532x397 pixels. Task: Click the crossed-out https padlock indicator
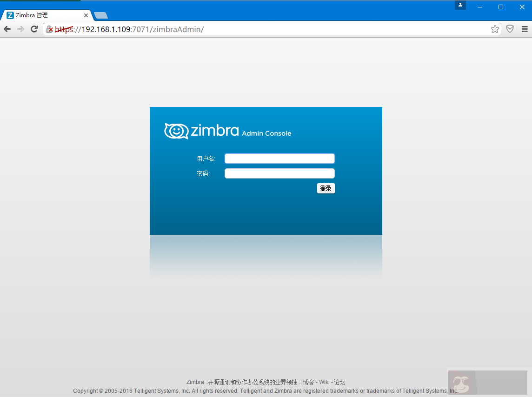click(x=49, y=29)
